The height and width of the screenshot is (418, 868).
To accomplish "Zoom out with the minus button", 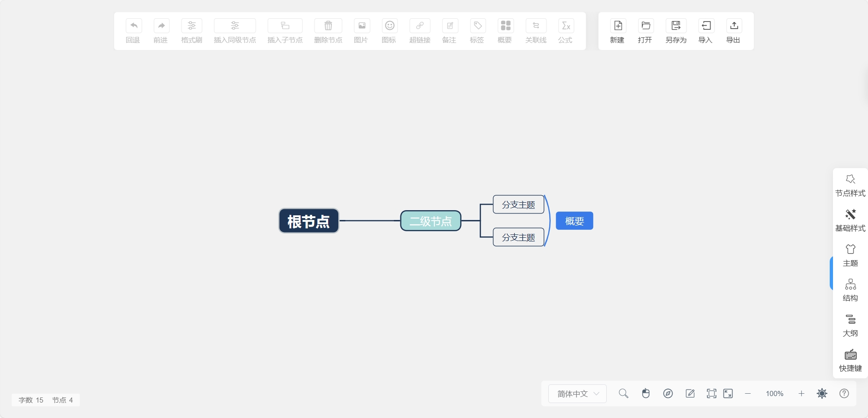I will tap(748, 393).
